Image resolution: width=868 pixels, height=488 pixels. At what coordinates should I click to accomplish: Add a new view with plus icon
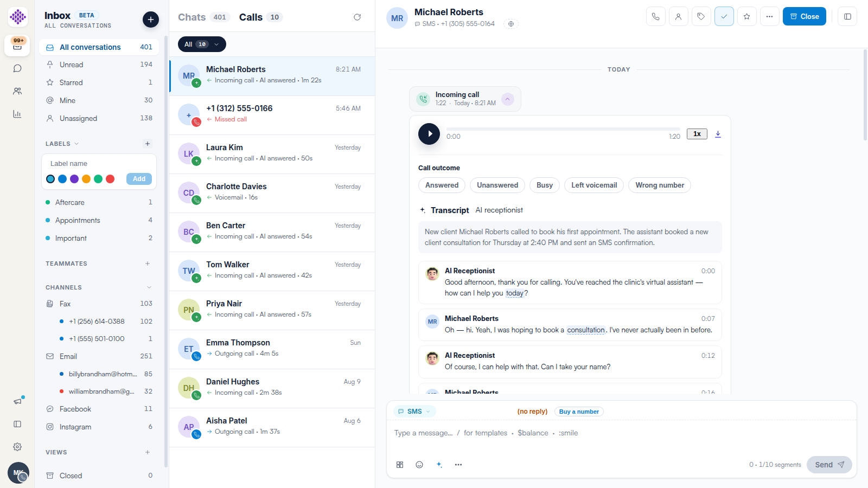point(148,452)
